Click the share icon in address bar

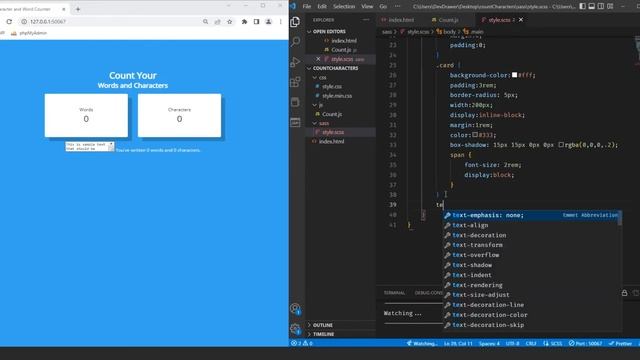[218, 22]
